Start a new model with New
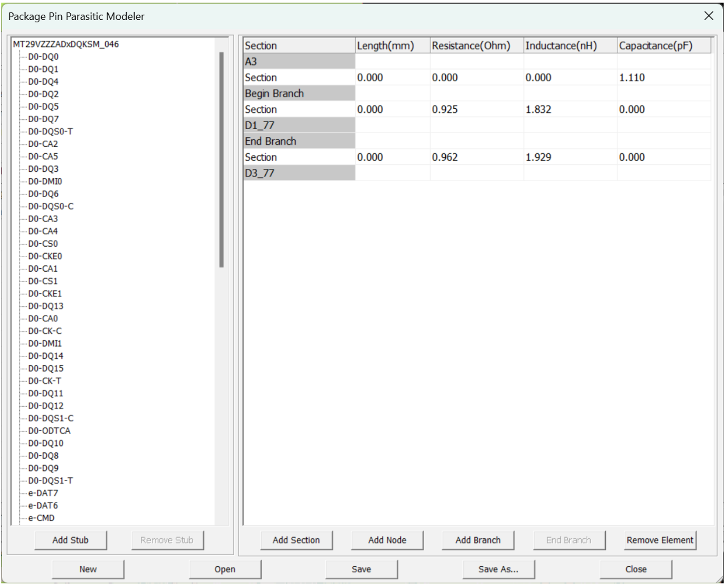728x586 pixels. tap(88, 569)
